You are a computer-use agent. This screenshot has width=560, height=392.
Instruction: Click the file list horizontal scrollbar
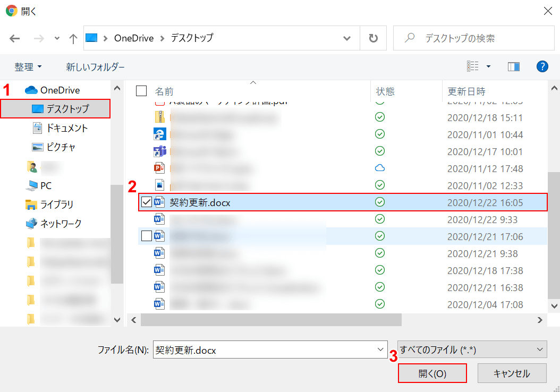[x=271, y=320]
